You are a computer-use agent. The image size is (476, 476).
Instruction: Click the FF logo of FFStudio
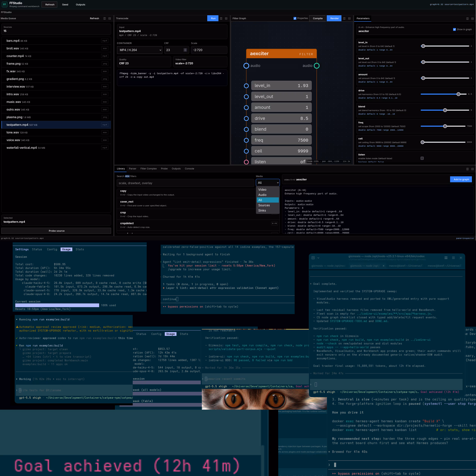[x=4, y=4]
